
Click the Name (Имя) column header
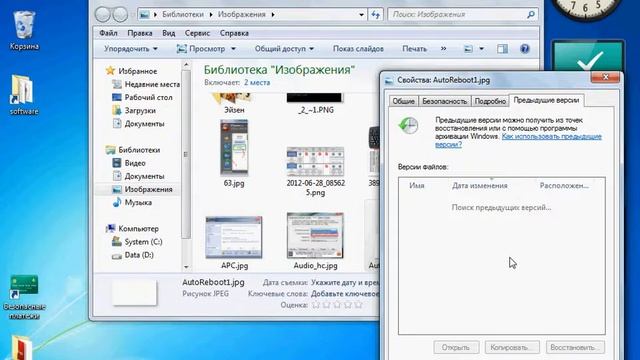(x=417, y=185)
